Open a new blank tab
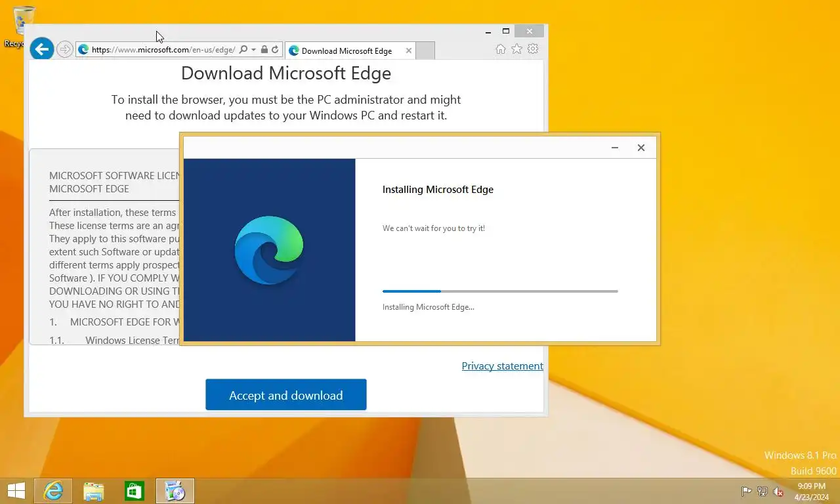Image resolution: width=840 pixels, height=504 pixels. coord(425,51)
